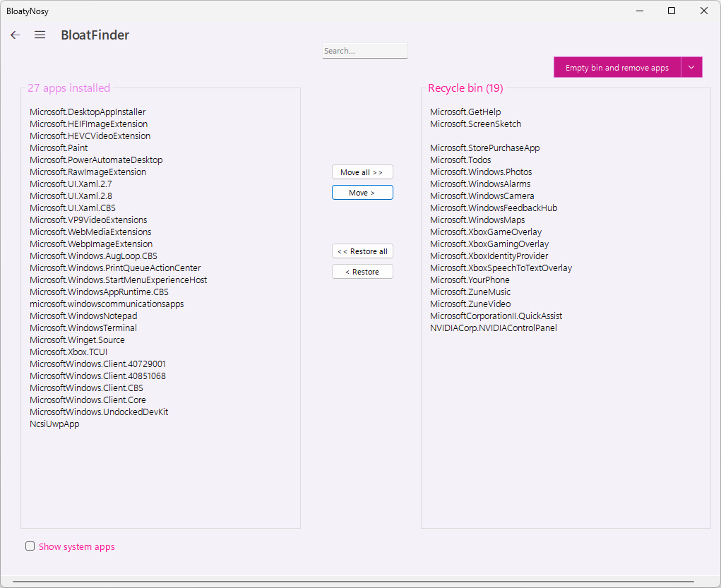721x588 pixels.
Task: Go back using the arrow icon
Action: click(15, 35)
